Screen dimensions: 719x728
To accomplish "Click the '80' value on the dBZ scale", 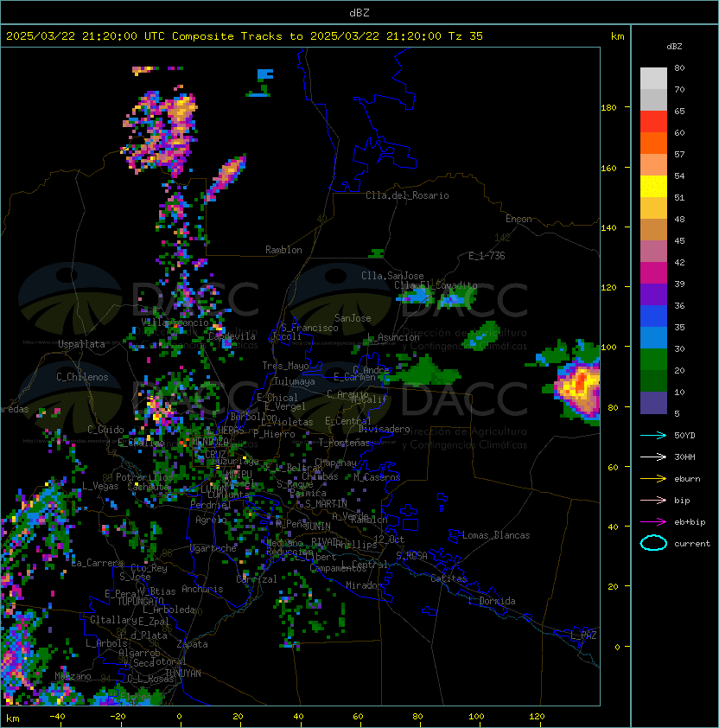I will pyautogui.click(x=679, y=67).
